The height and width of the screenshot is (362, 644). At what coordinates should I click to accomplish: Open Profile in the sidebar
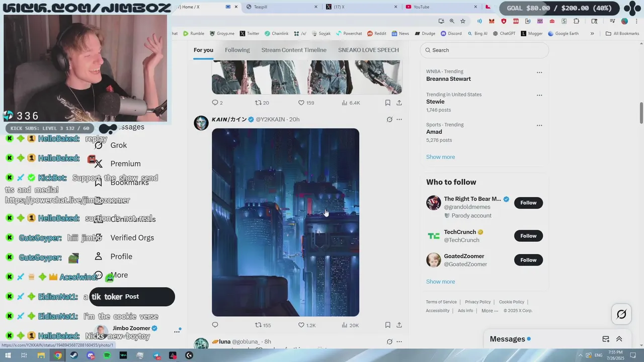click(x=113, y=256)
